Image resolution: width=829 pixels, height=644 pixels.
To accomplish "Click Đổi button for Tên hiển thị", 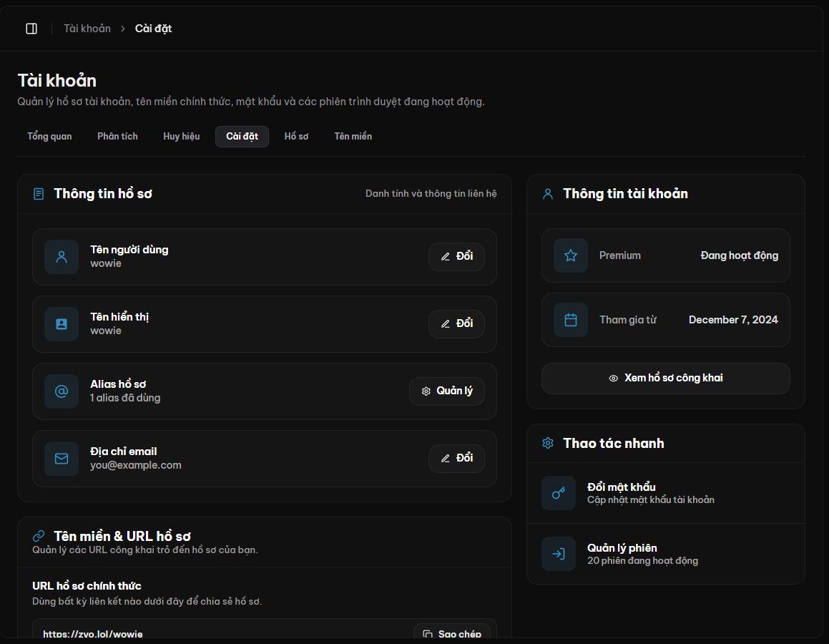I will [x=457, y=323].
